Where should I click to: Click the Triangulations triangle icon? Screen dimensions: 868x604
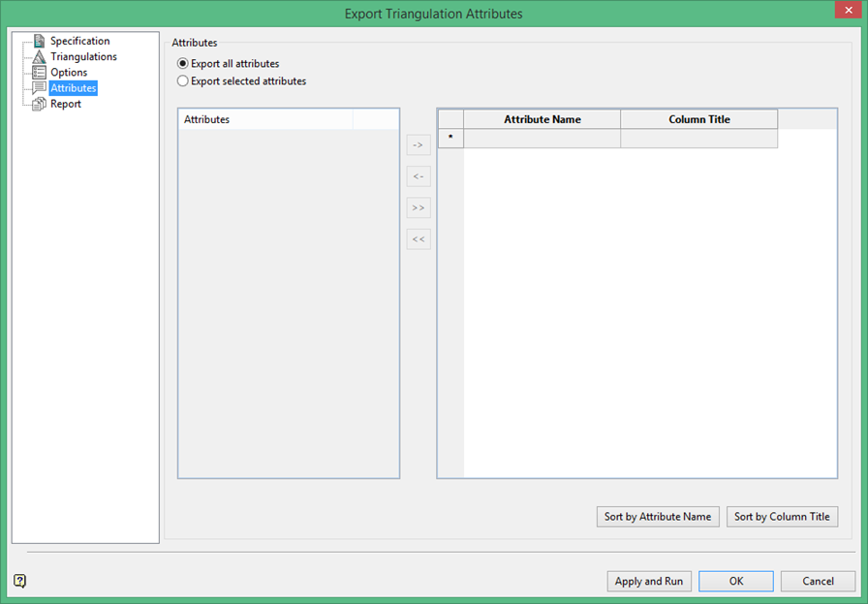pos(39,56)
